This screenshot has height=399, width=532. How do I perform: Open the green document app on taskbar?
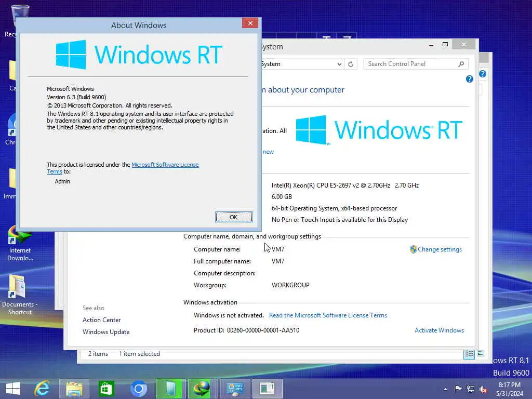(x=170, y=389)
